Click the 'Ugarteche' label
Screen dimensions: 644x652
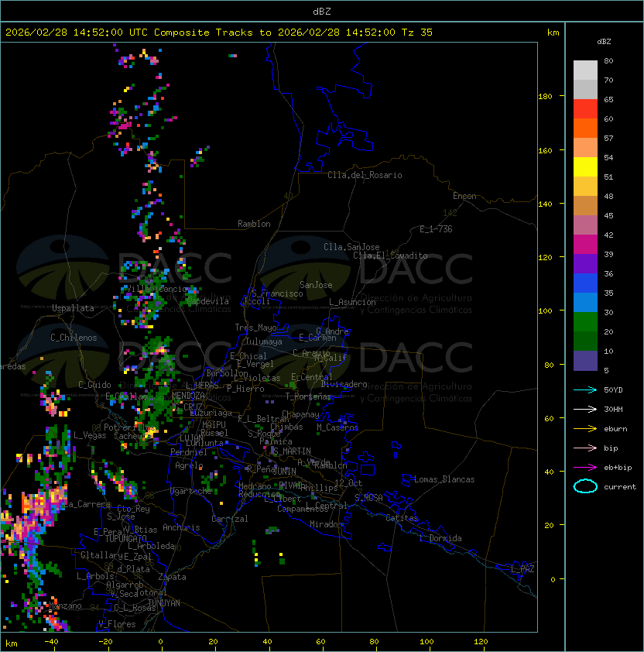191,491
